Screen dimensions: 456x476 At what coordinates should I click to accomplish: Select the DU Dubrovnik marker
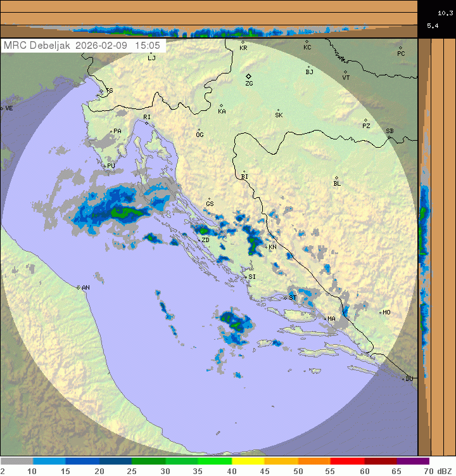pos(403,379)
